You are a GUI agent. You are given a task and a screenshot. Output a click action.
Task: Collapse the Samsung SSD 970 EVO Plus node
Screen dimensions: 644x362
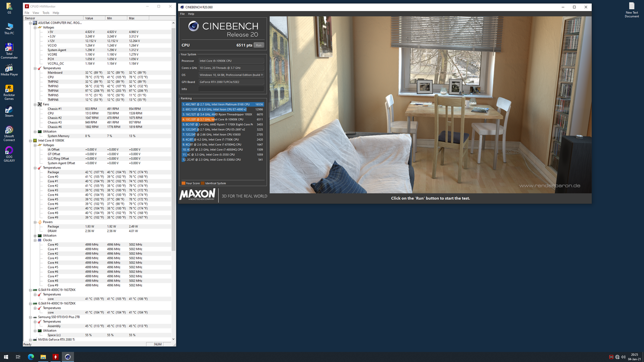coord(30,317)
